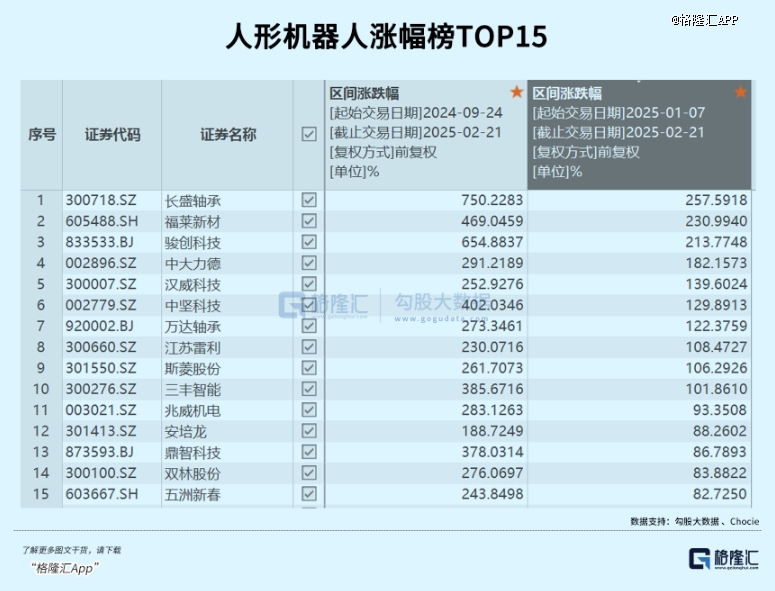This screenshot has width=775, height=591.
Task: Click the value 230.9940
Action: pyautogui.click(x=716, y=221)
